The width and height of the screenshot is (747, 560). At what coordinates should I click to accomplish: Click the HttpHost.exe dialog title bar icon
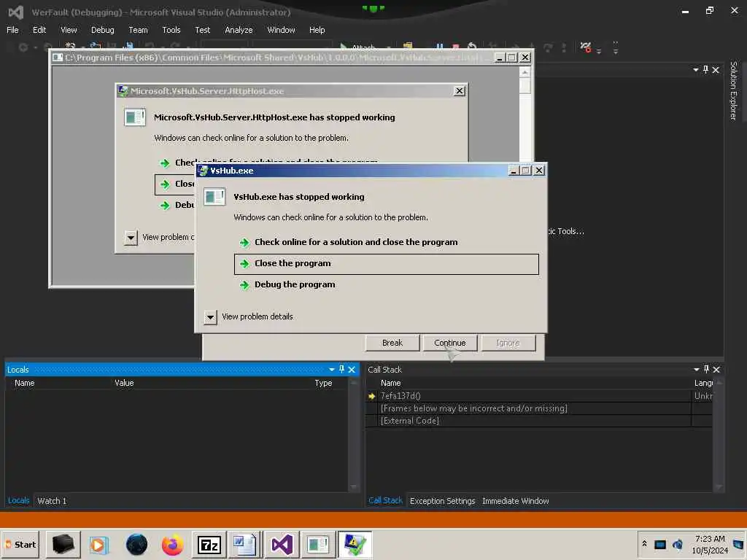click(x=123, y=91)
